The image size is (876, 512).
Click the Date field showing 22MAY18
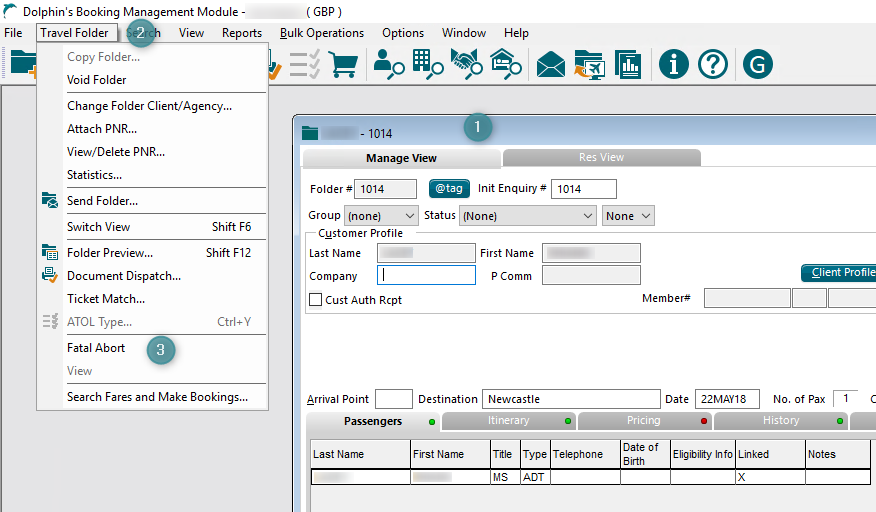[727, 399]
